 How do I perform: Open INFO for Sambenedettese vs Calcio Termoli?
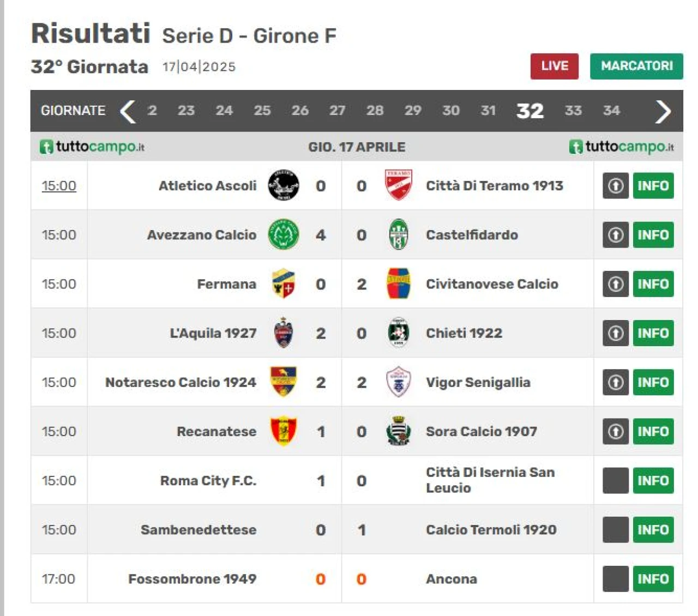pyautogui.click(x=653, y=530)
